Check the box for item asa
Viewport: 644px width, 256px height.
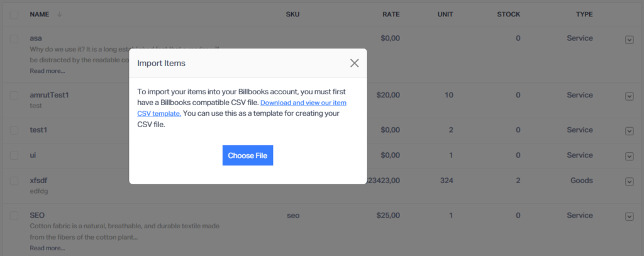pos(14,38)
